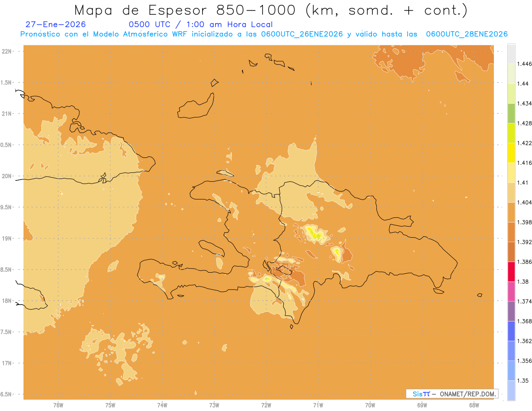Pick the pink legend swatch below 1.38
This screenshot has height=411, width=532.
(x=511, y=291)
